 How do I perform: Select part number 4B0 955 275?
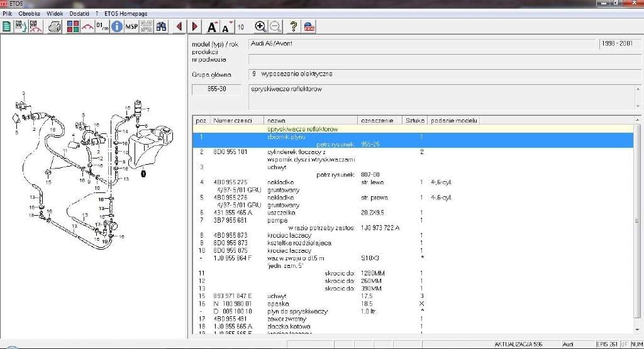coord(230,182)
